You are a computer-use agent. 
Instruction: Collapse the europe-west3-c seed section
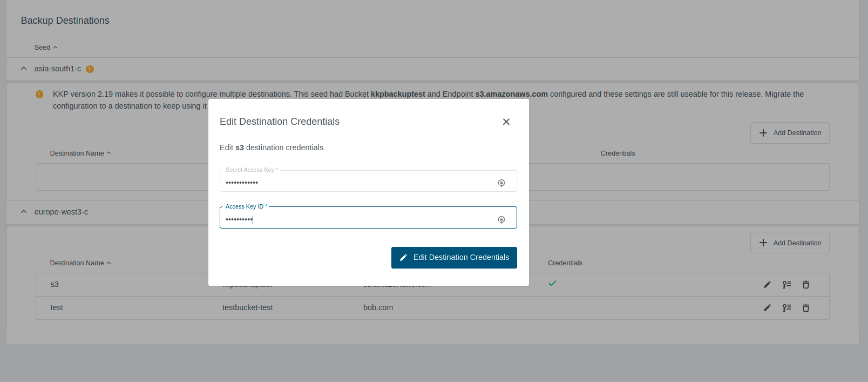click(24, 212)
